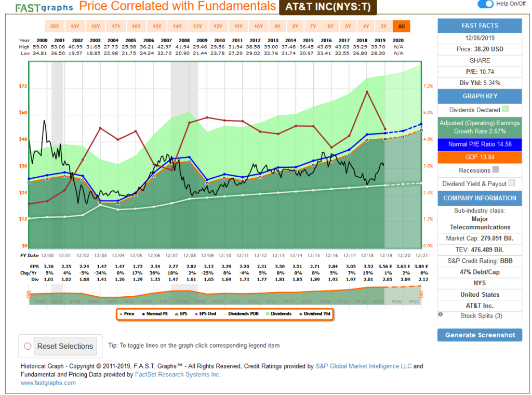Click the Reset Selections button

coord(65,346)
